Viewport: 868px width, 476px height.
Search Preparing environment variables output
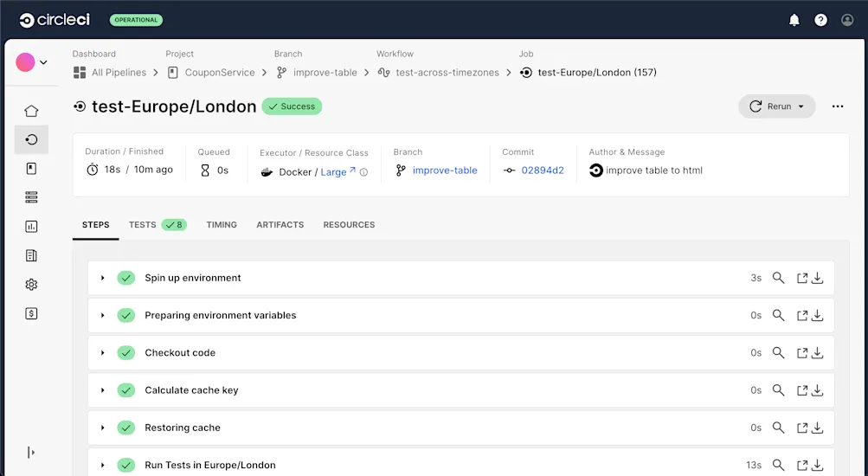778,316
